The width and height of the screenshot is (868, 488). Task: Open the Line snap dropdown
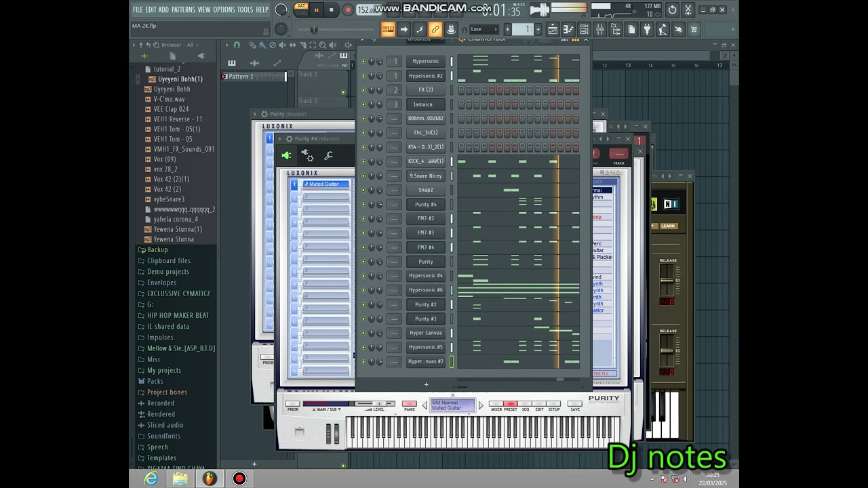[x=484, y=29]
